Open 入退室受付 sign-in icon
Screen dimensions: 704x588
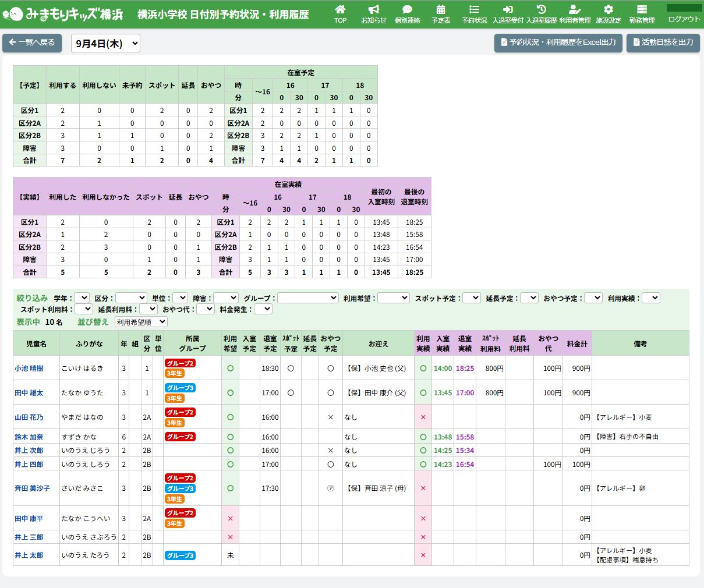[x=508, y=10]
